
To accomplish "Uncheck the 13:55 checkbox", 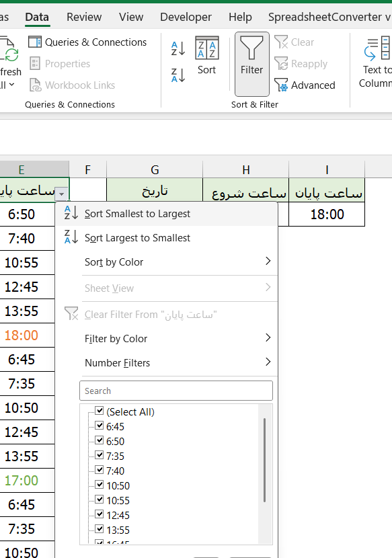I will pos(100,529).
